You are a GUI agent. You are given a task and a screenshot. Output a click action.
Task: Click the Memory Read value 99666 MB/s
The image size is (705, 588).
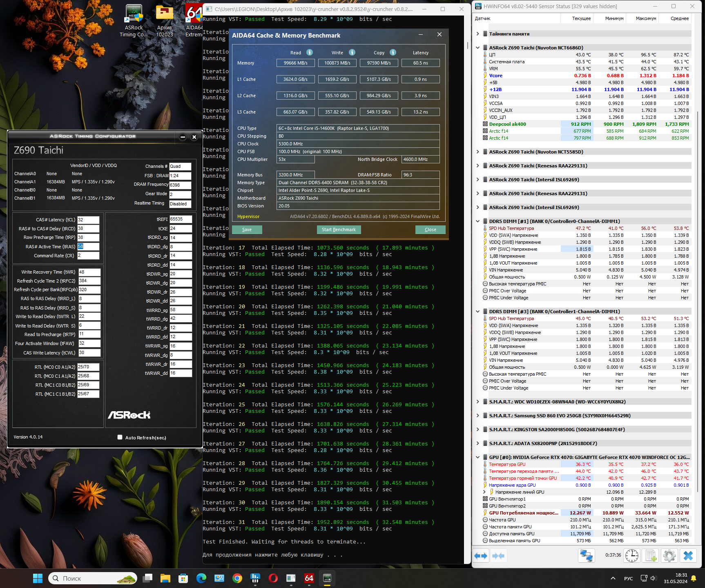296,63
